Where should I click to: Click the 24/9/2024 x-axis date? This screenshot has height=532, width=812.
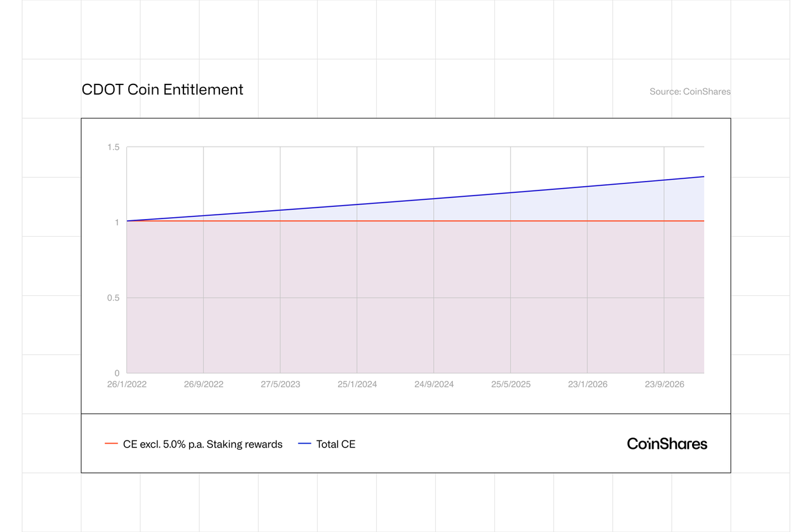434,384
